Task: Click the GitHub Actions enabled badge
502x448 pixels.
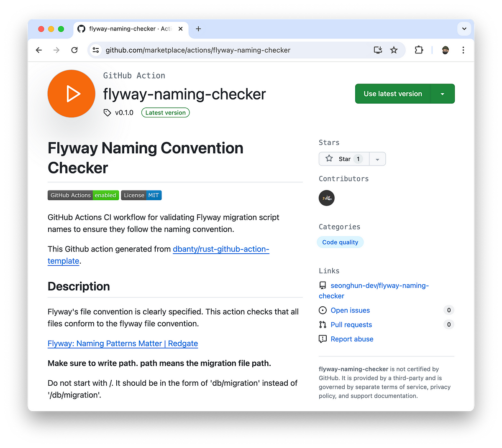Action: [83, 195]
